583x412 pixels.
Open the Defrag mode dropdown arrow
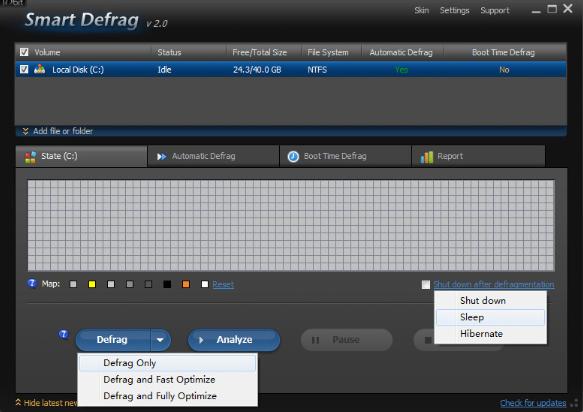(160, 340)
